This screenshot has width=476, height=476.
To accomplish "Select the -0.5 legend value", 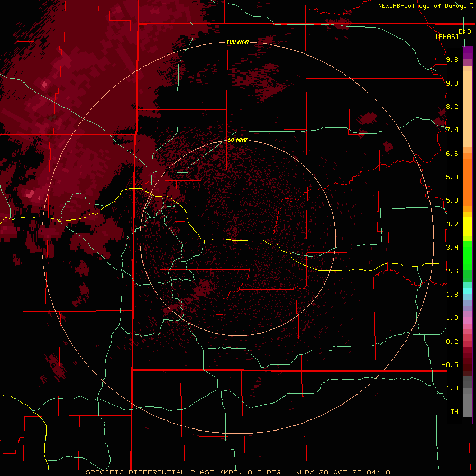I will point(450,365).
